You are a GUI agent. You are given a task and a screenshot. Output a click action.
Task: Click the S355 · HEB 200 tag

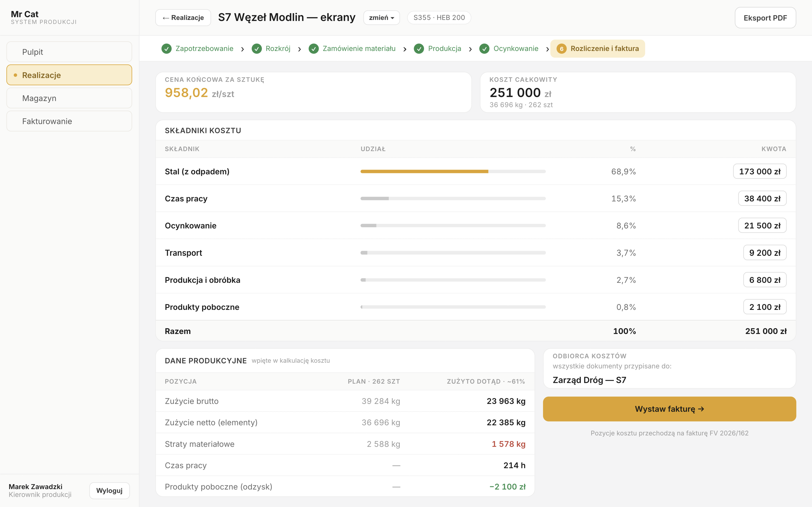point(439,17)
